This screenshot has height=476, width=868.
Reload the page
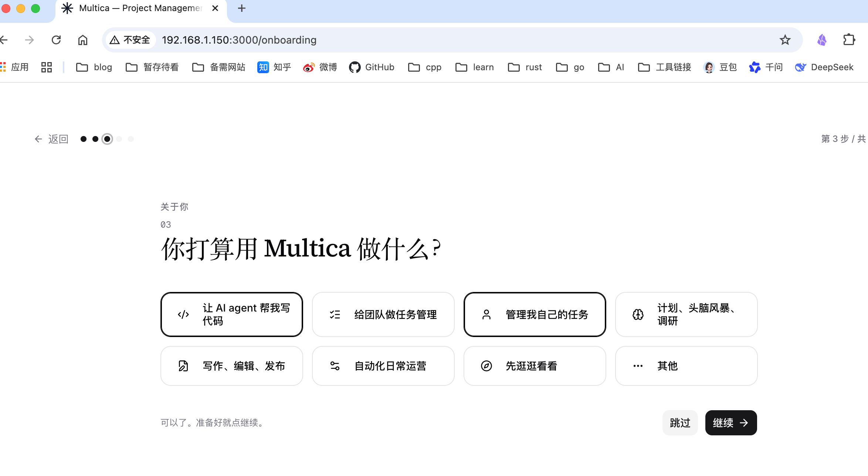pyautogui.click(x=56, y=40)
